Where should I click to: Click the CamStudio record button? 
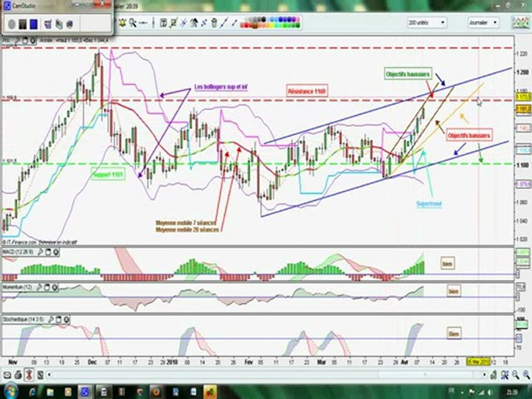12,24
